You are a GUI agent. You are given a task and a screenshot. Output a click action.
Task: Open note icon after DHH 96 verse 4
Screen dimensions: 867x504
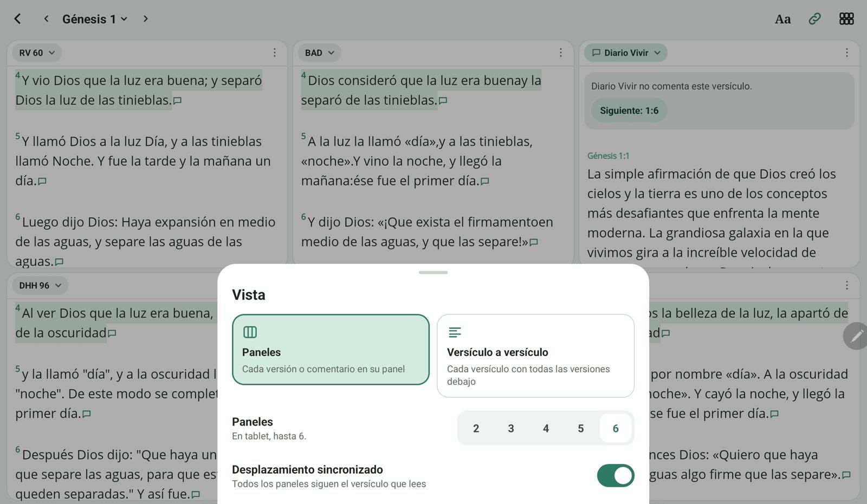[x=112, y=333]
